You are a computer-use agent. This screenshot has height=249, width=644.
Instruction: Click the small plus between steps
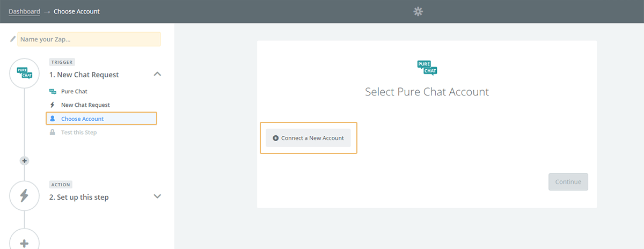(x=24, y=160)
